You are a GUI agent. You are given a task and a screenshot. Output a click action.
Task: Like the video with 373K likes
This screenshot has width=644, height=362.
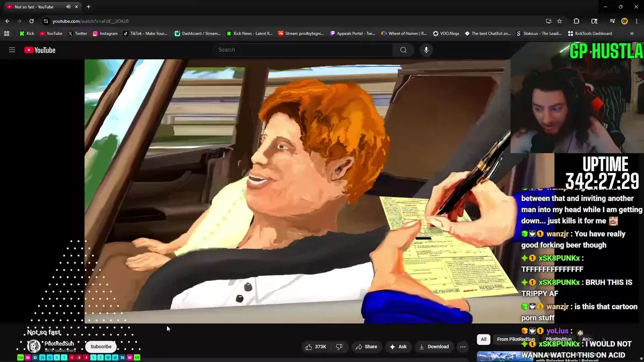click(x=316, y=346)
